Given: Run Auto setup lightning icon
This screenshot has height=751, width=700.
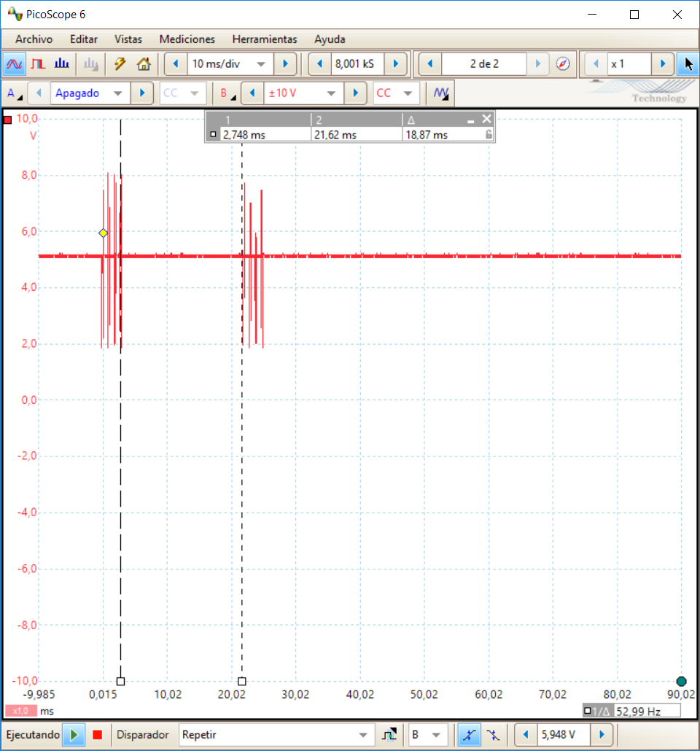Looking at the screenshot, I should (120, 63).
